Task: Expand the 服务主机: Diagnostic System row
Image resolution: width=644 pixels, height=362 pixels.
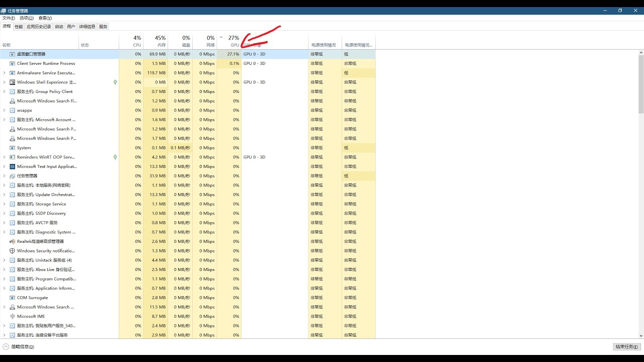Action: 4,232
